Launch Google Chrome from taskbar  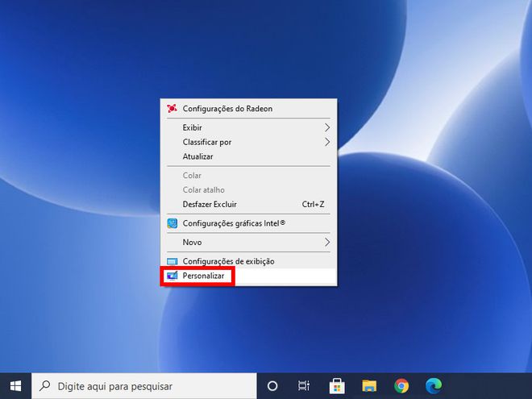click(x=401, y=386)
